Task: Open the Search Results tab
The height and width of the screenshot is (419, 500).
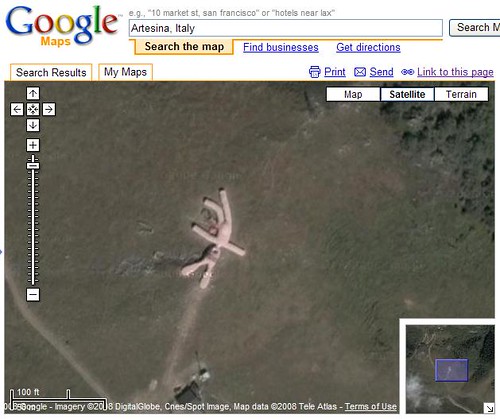Action: pos(51,72)
